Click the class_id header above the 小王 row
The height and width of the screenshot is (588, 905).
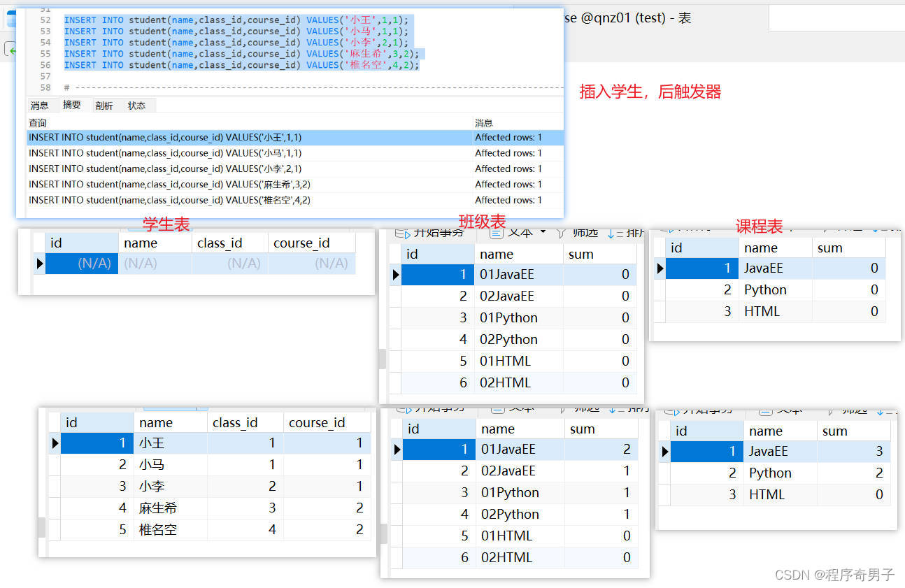pyautogui.click(x=245, y=422)
